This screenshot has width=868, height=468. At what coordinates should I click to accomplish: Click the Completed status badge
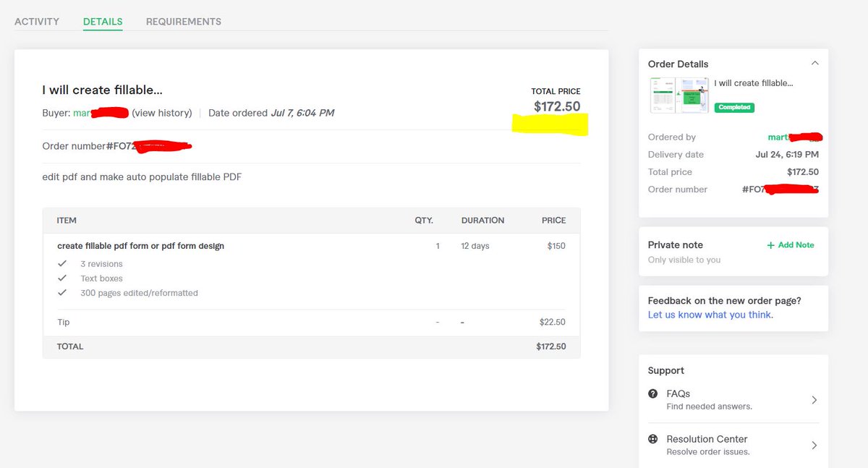(734, 107)
